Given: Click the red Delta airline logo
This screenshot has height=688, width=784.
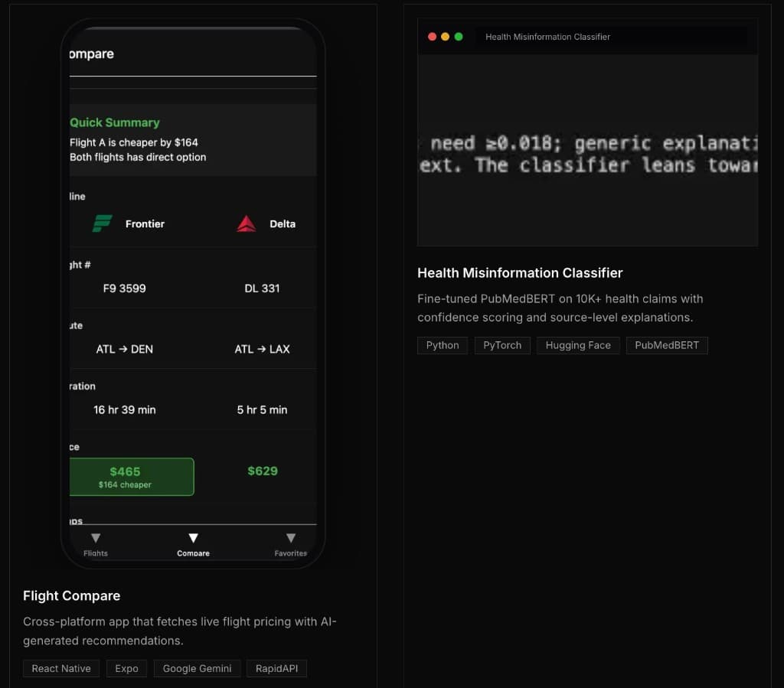Looking at the screenshot, I should coord(246,223).
